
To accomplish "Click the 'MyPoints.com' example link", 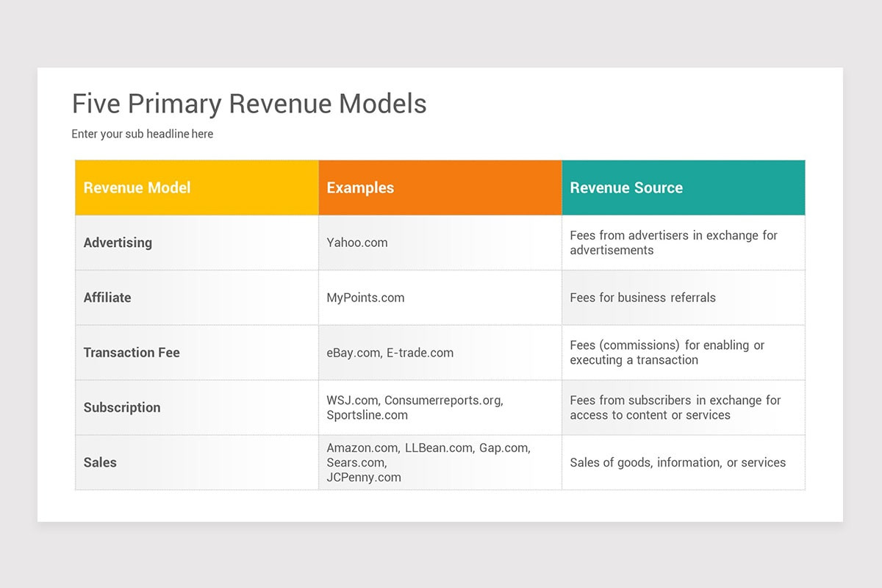I will 365,298.
